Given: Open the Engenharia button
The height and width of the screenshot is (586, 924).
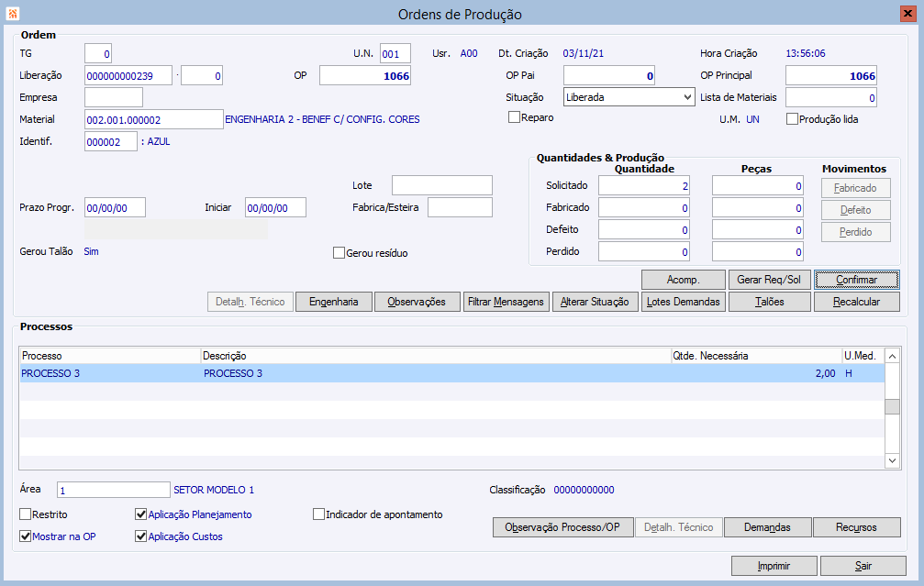Looking at the screenshot, I should click(333, 302).
